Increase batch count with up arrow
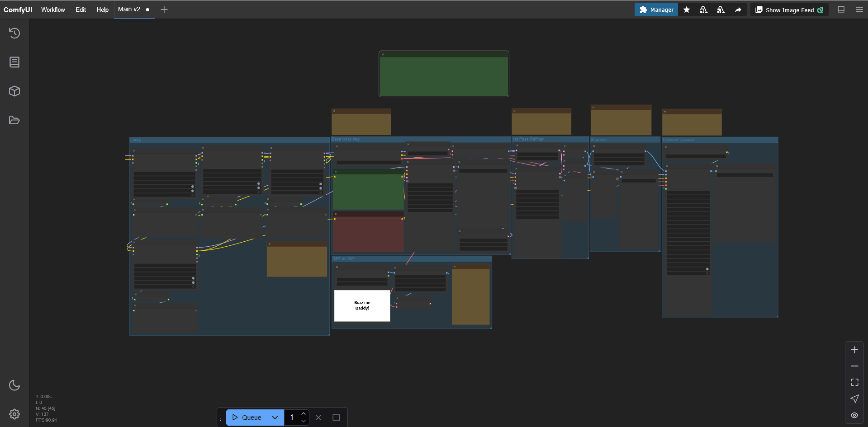 click(x=304, y=414)
